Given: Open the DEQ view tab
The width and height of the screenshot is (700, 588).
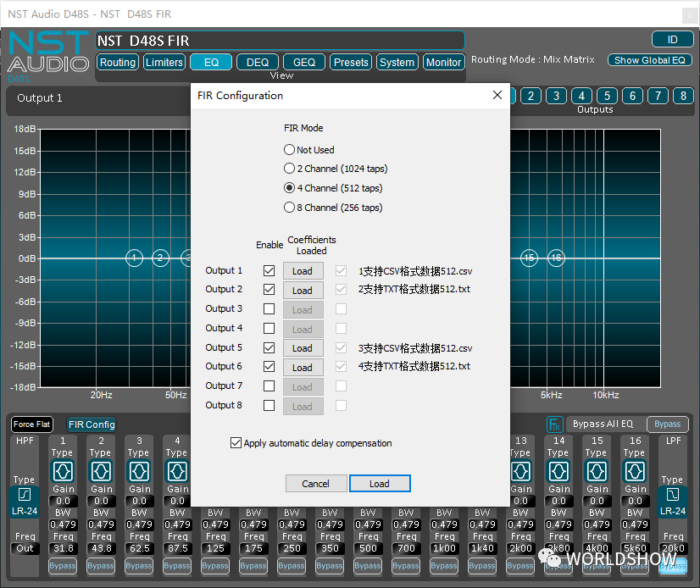Looking at the screenshot, I should coord(258,62).
